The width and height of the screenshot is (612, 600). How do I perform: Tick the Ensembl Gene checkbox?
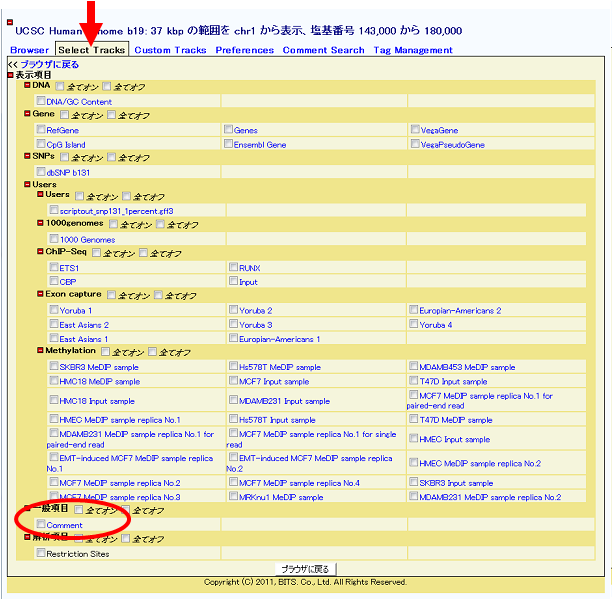pyautogui.click(x=228, y=144)
